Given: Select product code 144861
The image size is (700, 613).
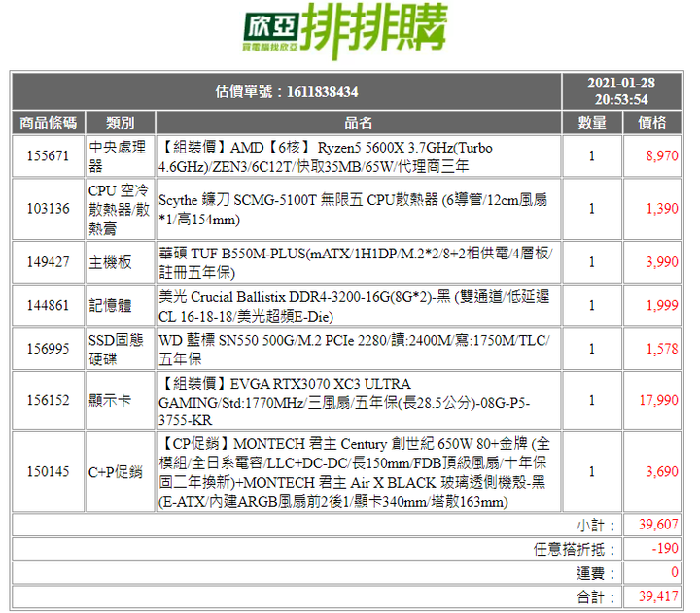Looking at the screenshot, I should (x=49, y=306).
